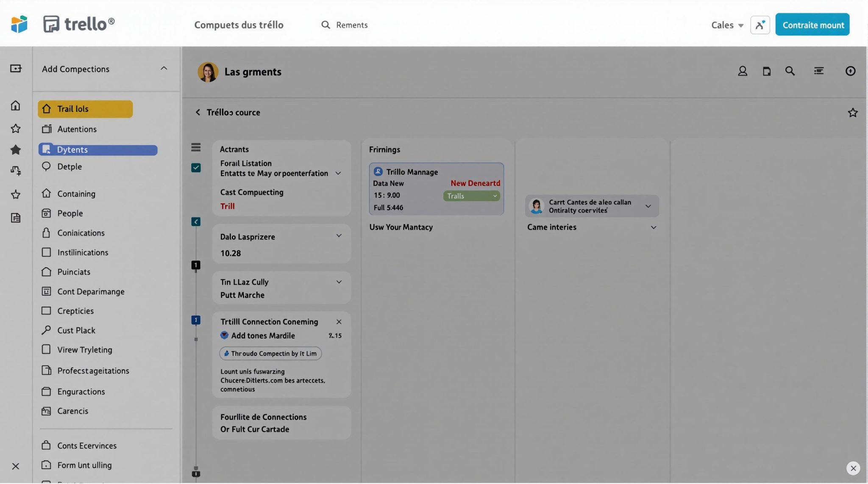
Task: Click the home icon in left rail
Action: point(16,105)
